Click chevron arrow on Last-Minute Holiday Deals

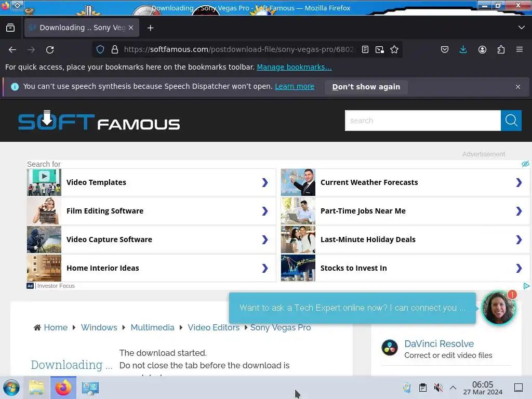click(x=519, y=240)
